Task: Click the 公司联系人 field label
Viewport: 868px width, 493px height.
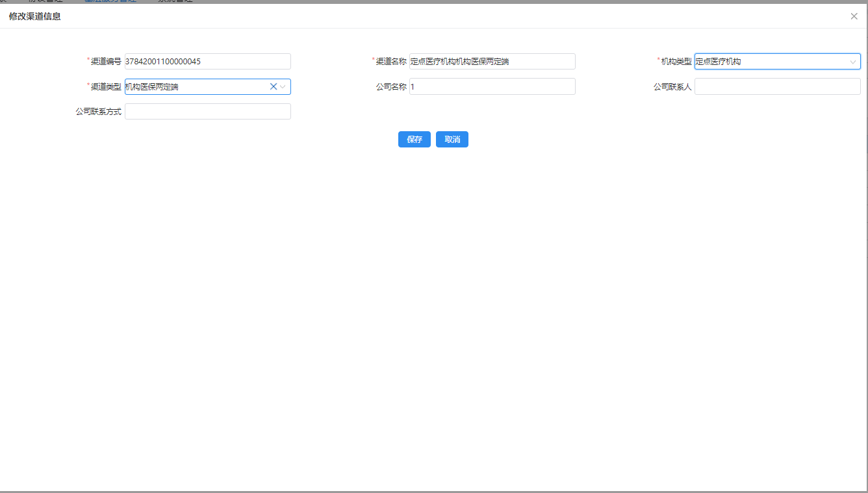Action: pyautogui.click(x=672, y=86)
